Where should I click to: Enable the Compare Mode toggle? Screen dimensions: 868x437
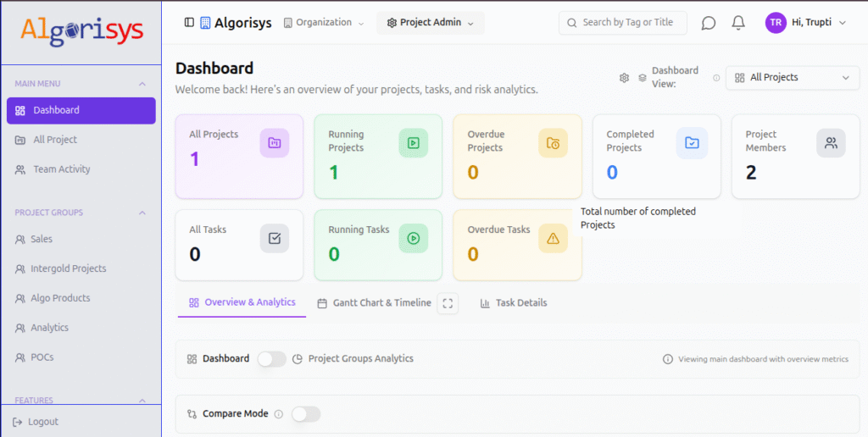point(306,414)
